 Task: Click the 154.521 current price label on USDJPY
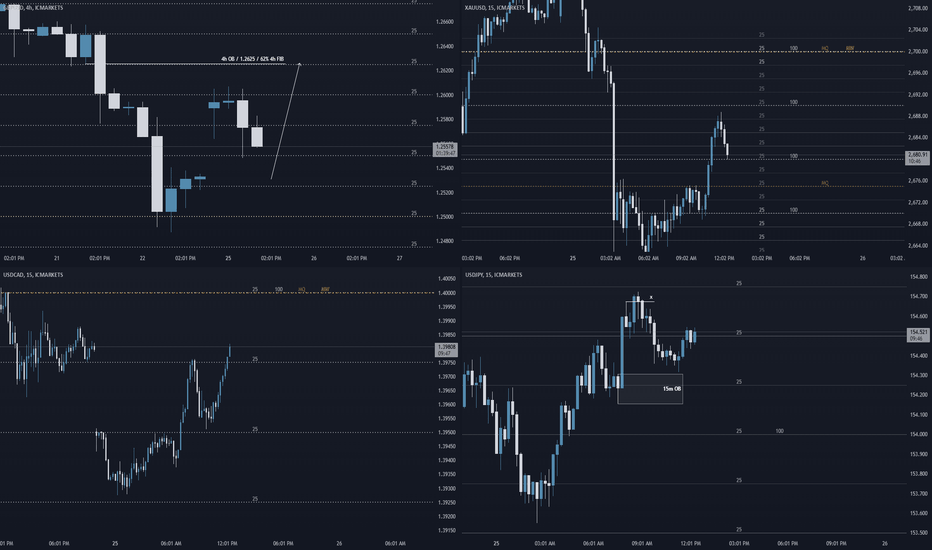(x=918, y=335)
